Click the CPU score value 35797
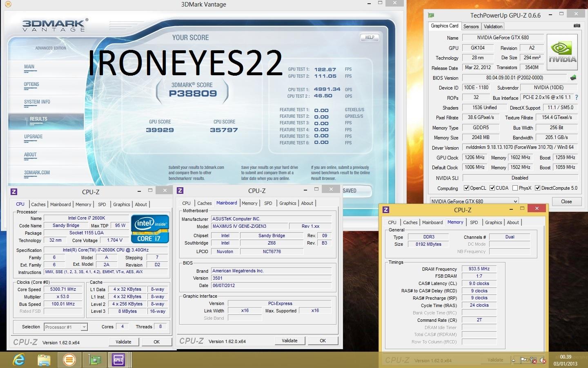Image resolution: width=588 pixels, height=368 pixels. 224,130
